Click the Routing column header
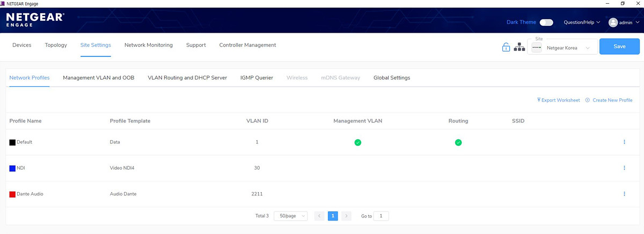Viewport: 644px width, 234px height. [458, 121]
